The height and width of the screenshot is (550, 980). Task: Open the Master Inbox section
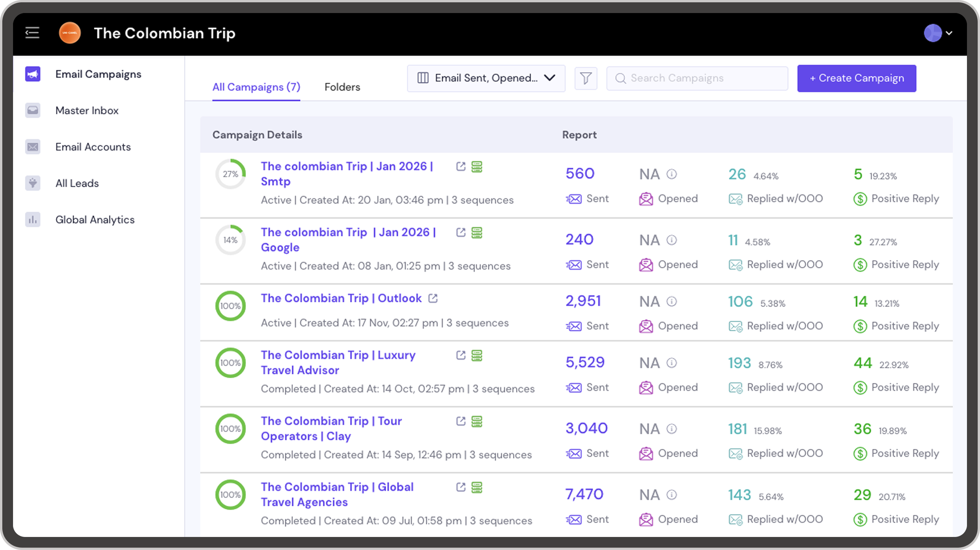[x=87, y=110]
